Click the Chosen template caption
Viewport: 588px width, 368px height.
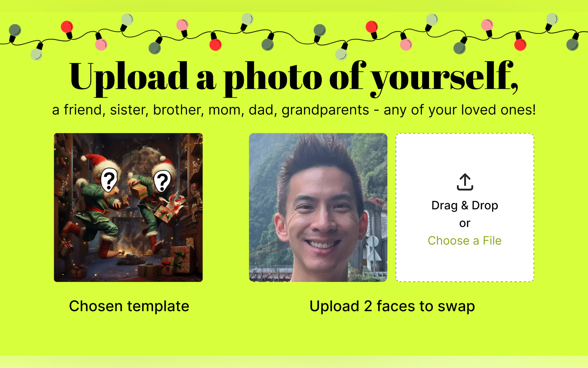pyautogui.click(x=129, y=306)
